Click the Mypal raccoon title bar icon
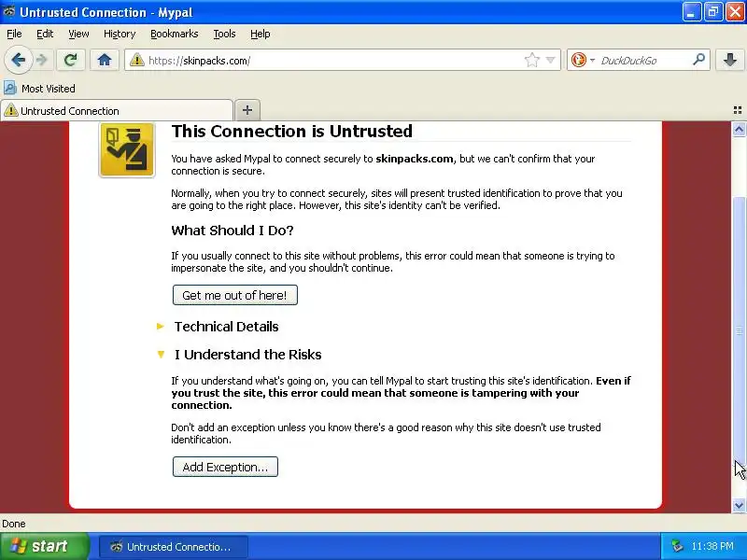This screenshot has width=747, height=560. click(9, 12)
